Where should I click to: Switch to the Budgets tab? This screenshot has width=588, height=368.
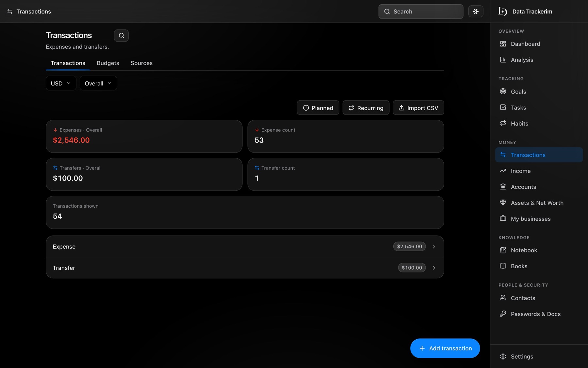click(108, 63)
